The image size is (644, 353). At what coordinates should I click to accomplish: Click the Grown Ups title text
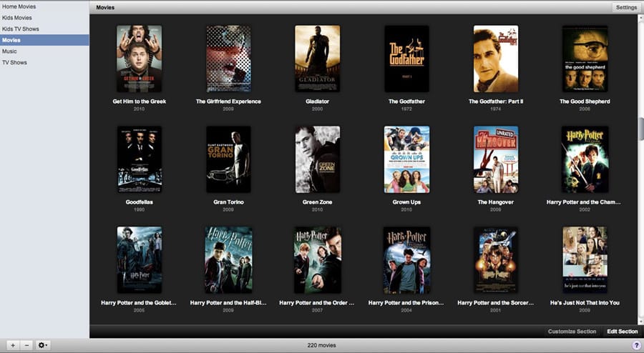[406, 202]
